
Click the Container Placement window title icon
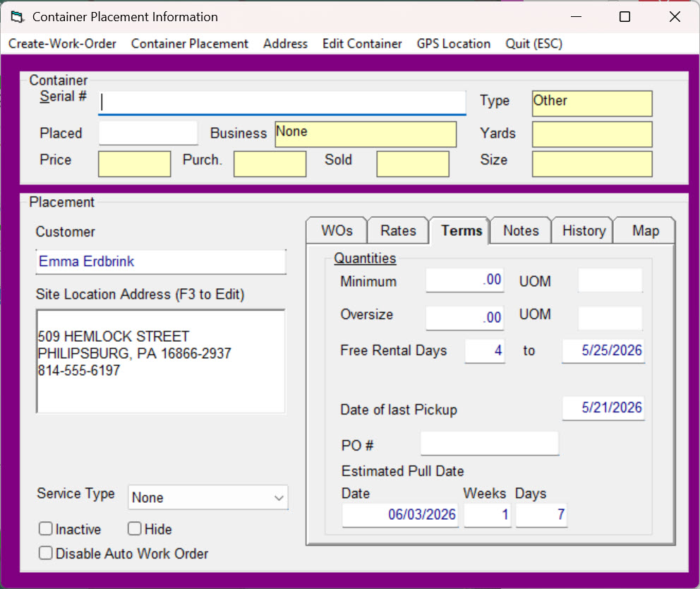tap(17, 17)
